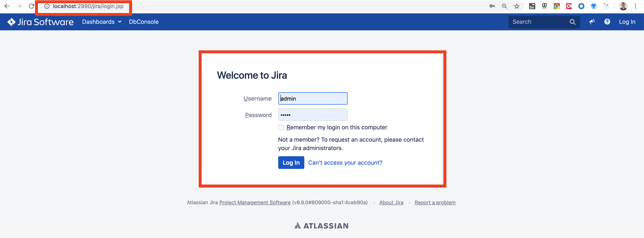Open the Chrome profile avatar
The height and width of the screenshot is (238, 644).
[623, 6]
